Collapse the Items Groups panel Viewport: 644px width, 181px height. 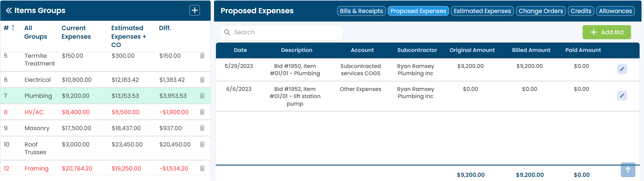(x=9, y=11)
